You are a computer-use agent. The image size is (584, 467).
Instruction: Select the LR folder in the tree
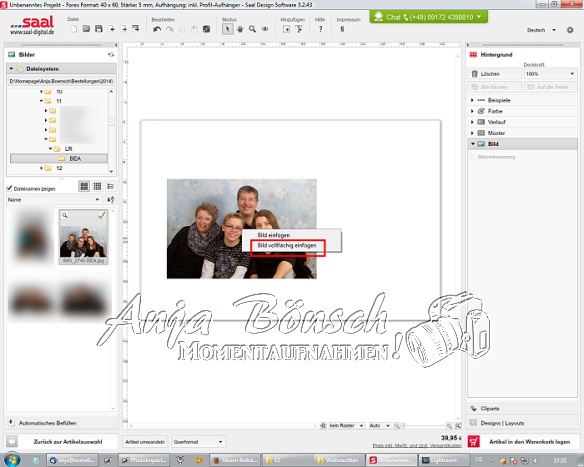click(x=69, y=149)
